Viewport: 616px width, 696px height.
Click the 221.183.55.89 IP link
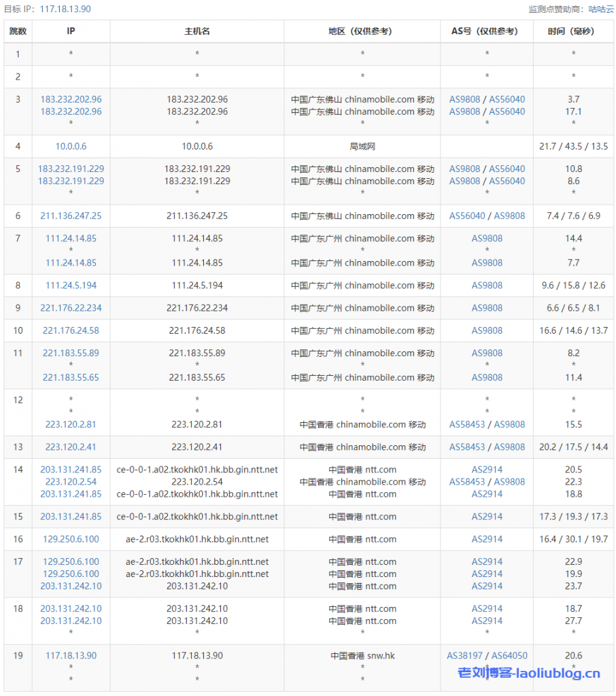[x=71, y=353]
